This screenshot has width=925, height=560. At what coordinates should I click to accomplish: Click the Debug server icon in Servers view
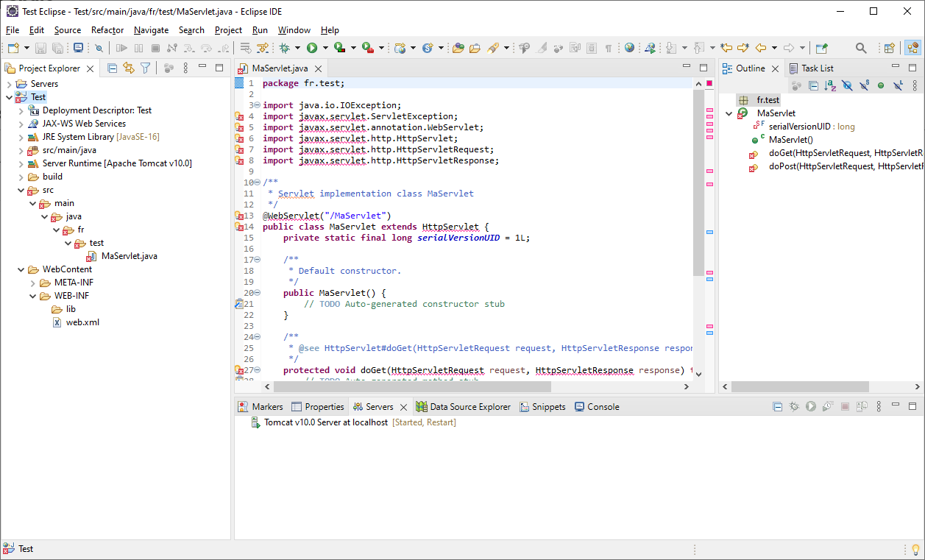point(794,406)
